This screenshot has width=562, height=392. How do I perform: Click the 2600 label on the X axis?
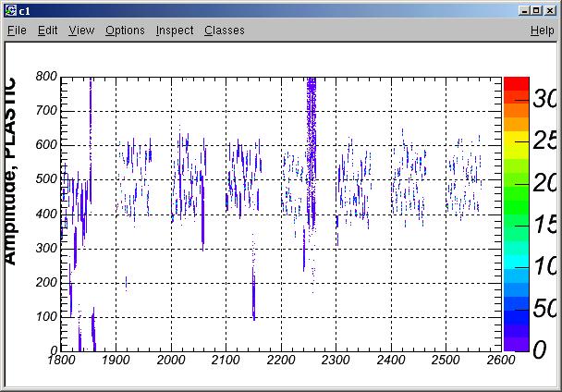[501, 360]
